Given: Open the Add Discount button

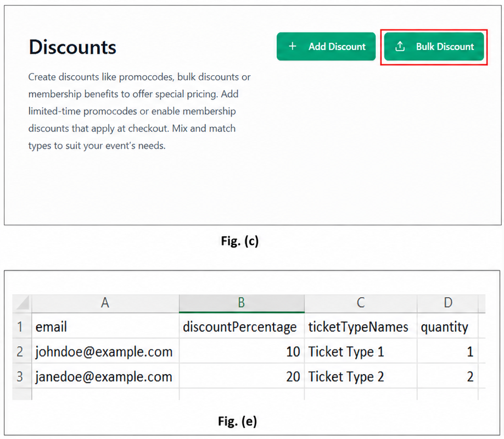Looking at the screenshot, I should click(x=326, y=46).
